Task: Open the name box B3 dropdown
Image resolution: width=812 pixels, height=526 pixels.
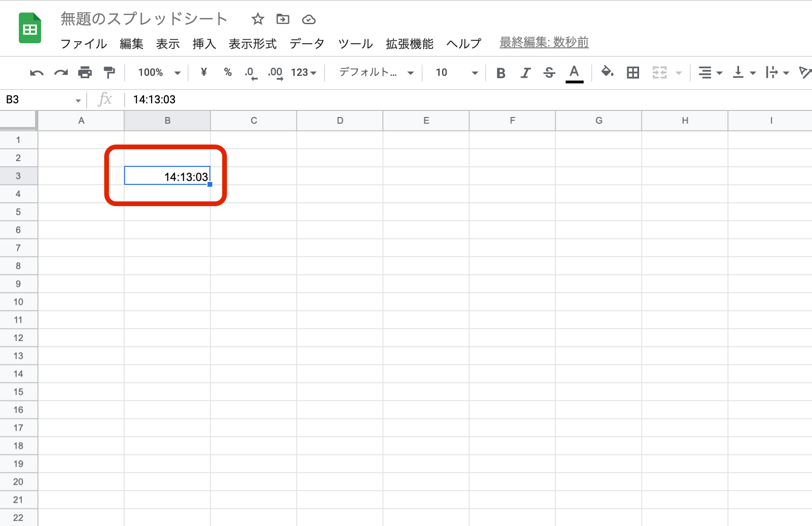Action: pyautogui.click(x=78, y=100)
